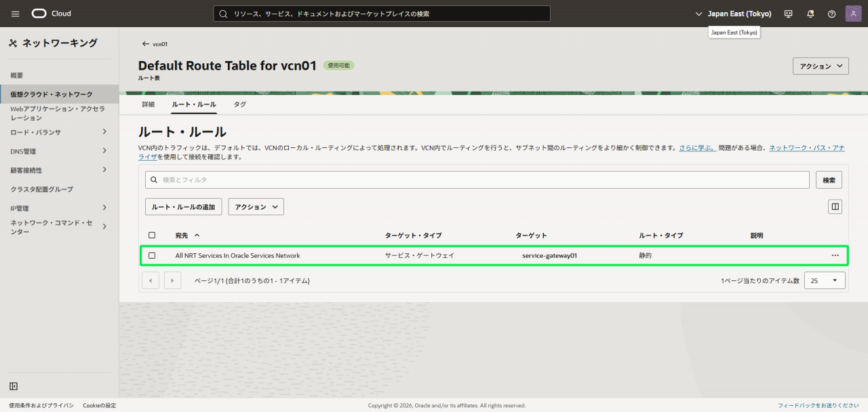The width and height of the screenshot is (868, 412).
Task: Open the hamburger navigation menu
Action: coord(16,14)
